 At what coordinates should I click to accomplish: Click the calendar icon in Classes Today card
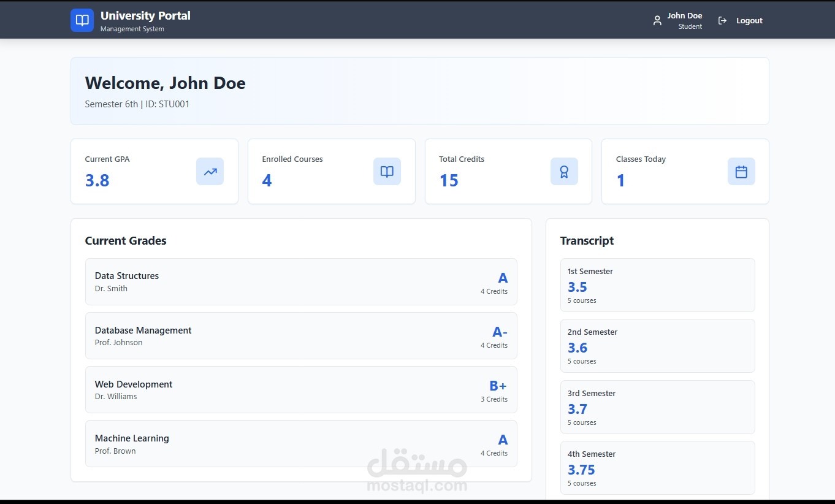(741, 172)
